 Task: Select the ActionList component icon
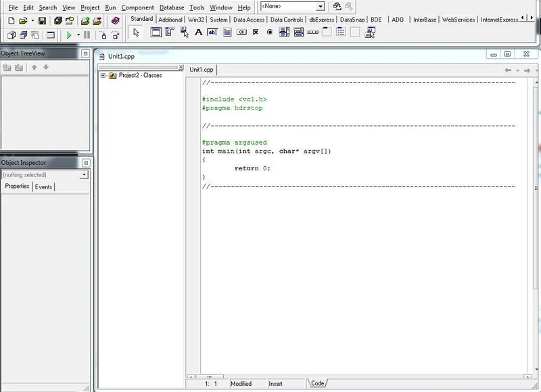(x=370, y=32)
